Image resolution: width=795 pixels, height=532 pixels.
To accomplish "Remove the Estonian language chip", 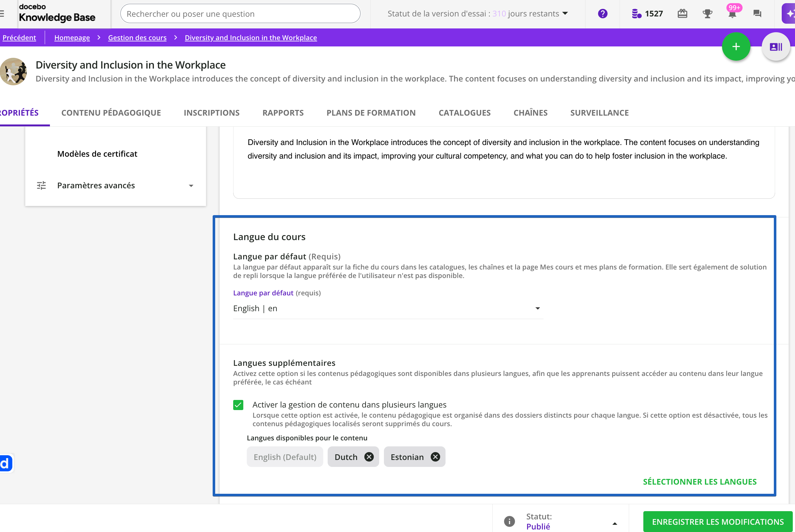I will click(435, 457).
